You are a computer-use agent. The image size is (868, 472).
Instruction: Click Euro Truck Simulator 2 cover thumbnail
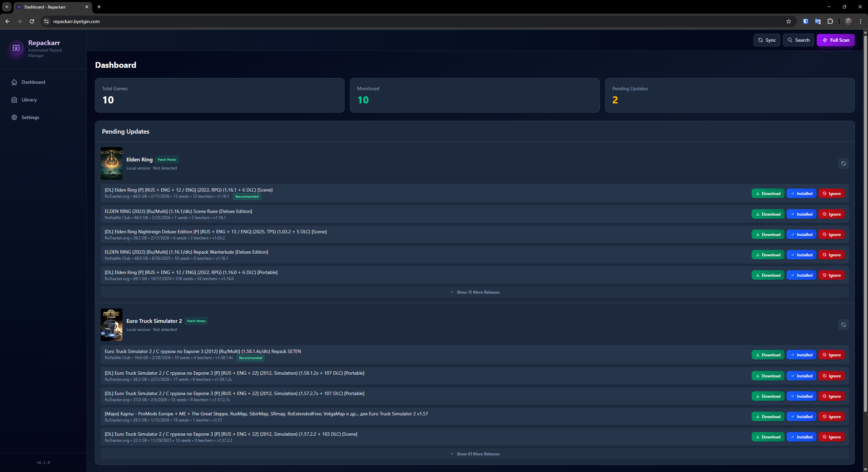pyautogui.click(x=112, y=325)
